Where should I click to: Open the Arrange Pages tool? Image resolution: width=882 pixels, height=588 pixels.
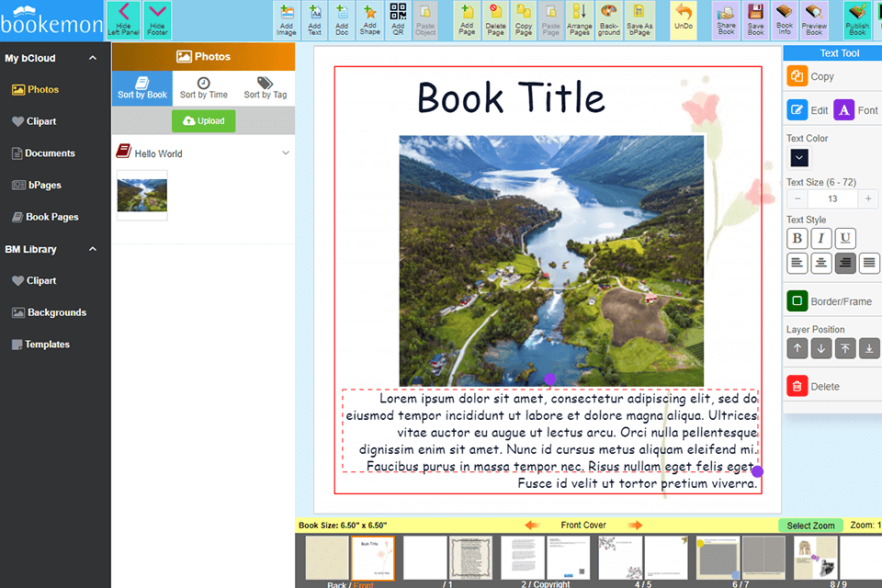(580, 19)
